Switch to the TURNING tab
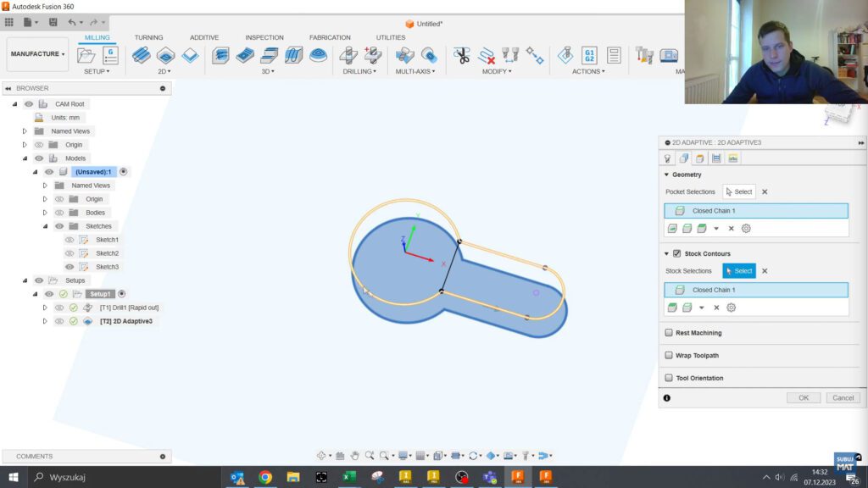This screenshot has height=488, width=868. (x=148, y=37)
